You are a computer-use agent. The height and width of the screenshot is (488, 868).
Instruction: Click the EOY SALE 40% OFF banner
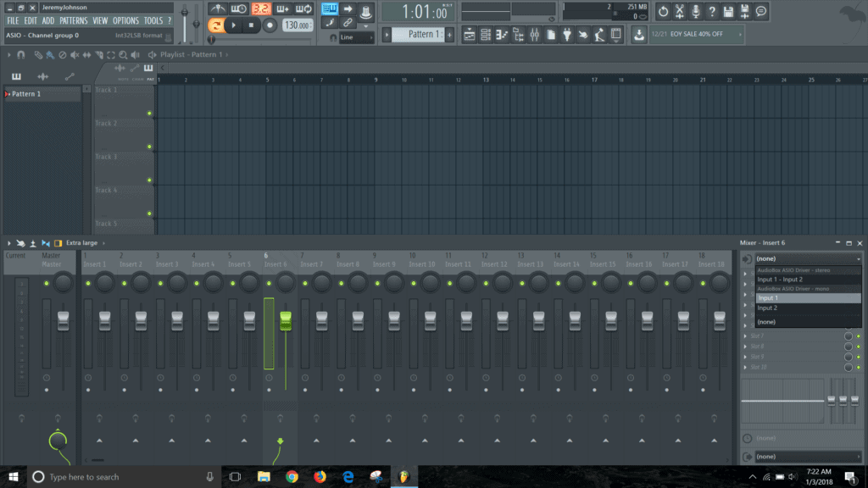(x=697, y=34)
